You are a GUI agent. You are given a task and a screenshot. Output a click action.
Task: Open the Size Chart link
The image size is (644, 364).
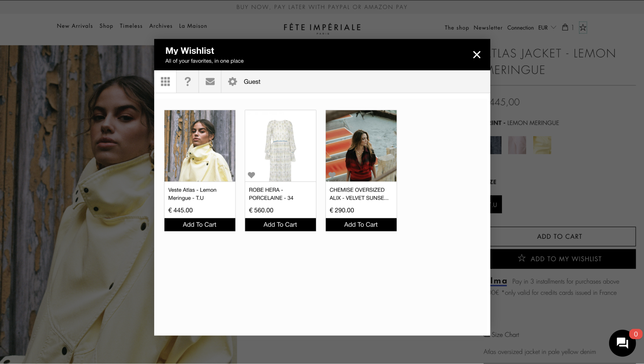[505, 335]
